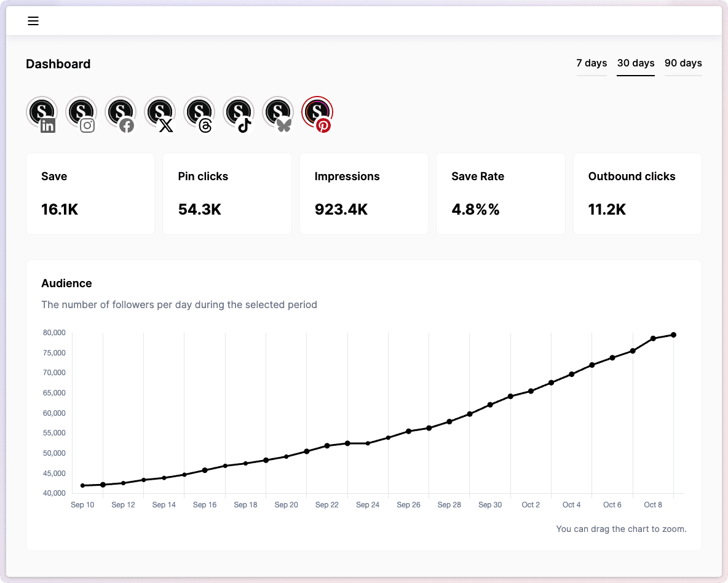Switch to the 7 days tab
Screen dimensions: 728x583
591,63
